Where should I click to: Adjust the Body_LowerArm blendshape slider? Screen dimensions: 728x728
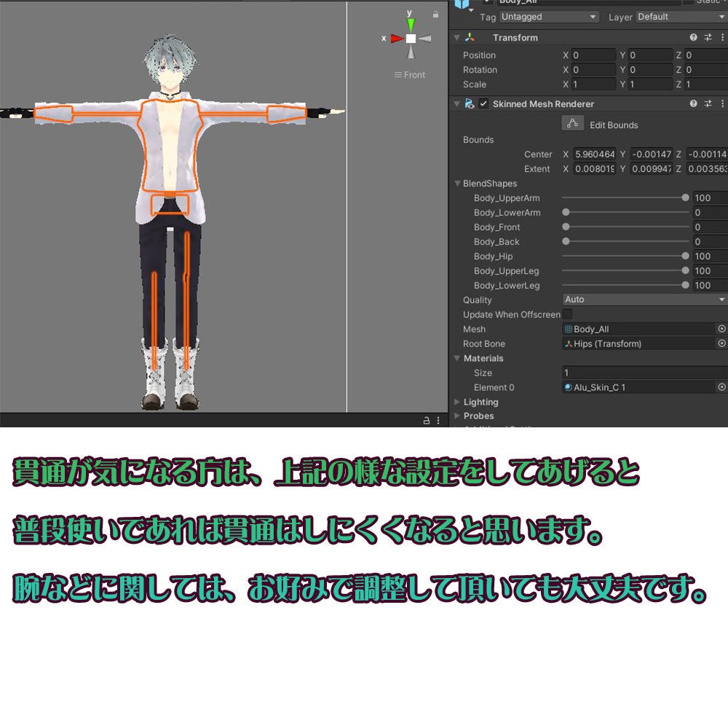[625, 212]
